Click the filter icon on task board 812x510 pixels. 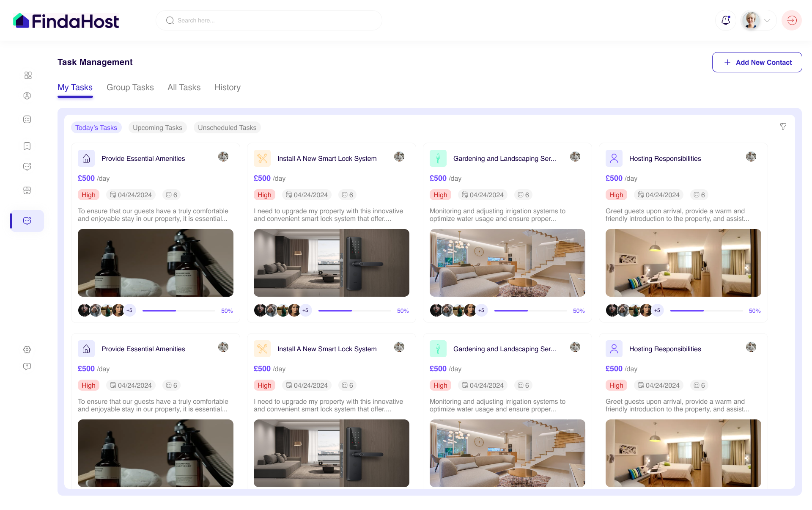tap(783, 126)
